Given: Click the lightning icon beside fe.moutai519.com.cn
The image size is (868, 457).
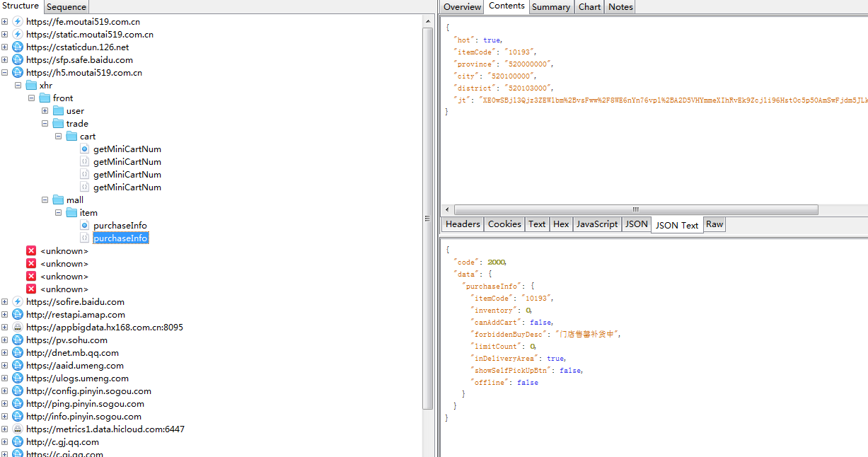Looking at the screenshot, I should tap(18, 22).
